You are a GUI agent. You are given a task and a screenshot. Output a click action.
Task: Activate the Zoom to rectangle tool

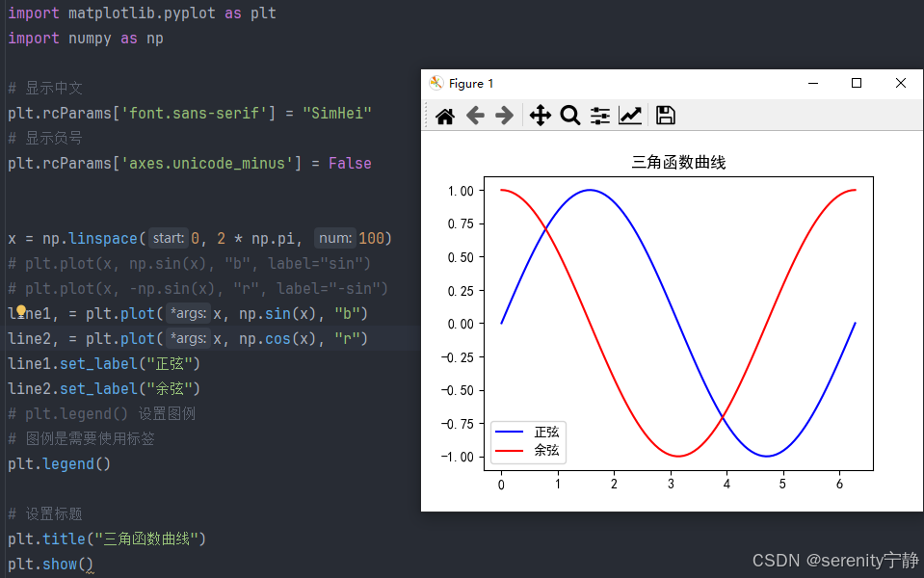pos(569,116)
